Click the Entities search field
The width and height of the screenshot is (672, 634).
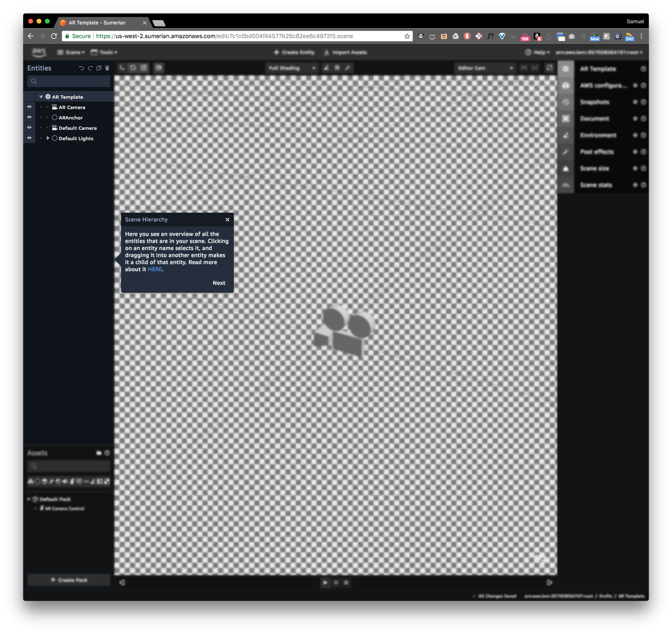(69, 81)
